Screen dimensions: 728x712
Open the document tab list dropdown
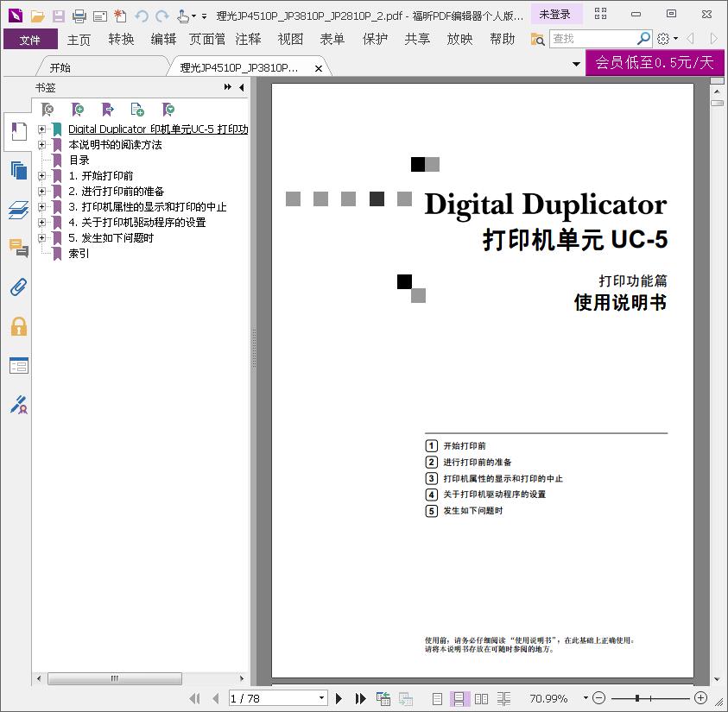pyautogui.click(x=576, y=64)
